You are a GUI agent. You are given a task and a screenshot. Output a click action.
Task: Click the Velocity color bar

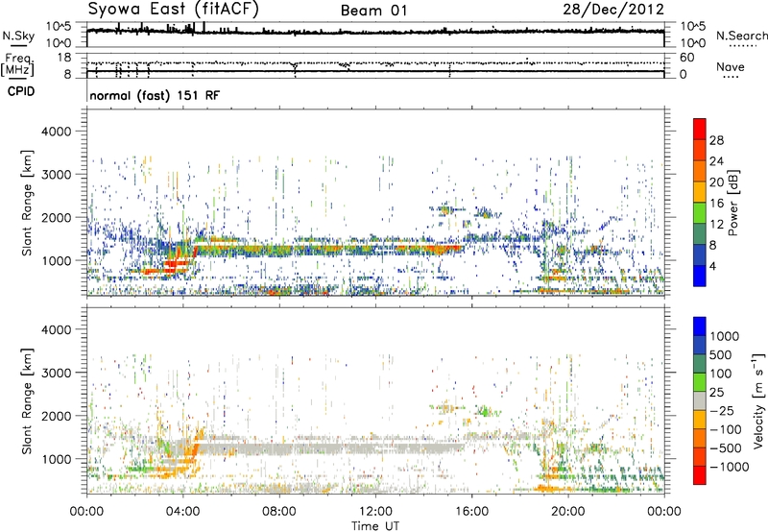(700, 400)
